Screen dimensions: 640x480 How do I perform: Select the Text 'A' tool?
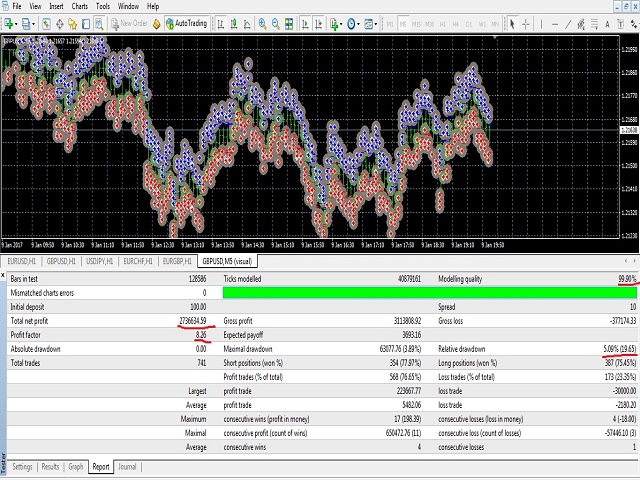point(607,24)
